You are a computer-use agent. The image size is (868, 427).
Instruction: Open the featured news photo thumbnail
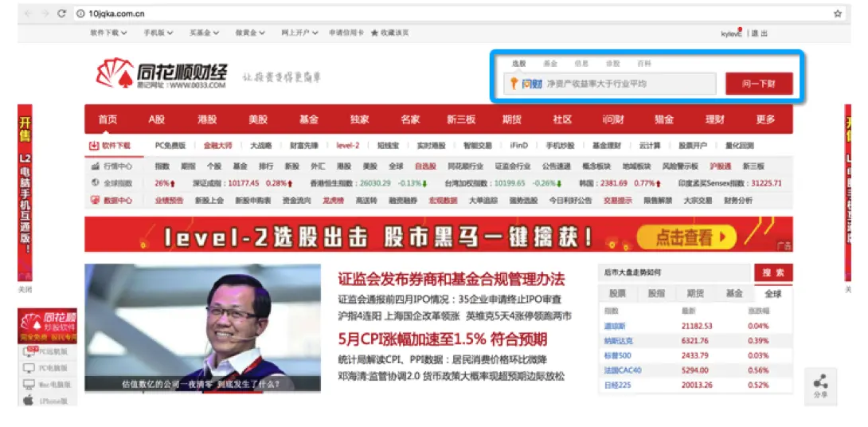(x=202, y=327)
